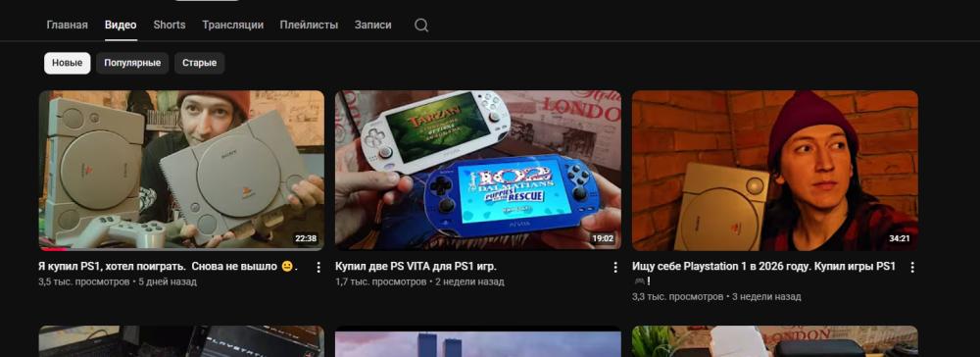Sort videos by Популярные
Image resolution: width=980 pixels, height=357 pixels.
(x=132, y=63)
